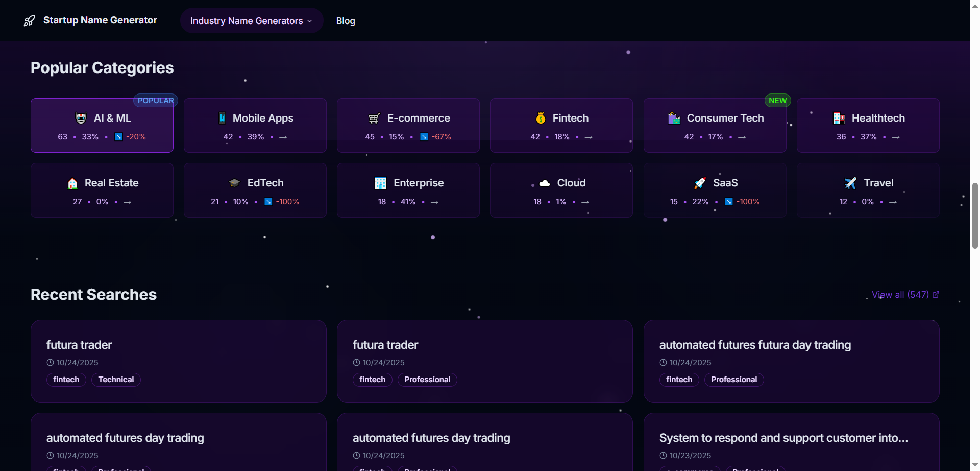Select the SaaS rocket icon
This screenshot has height=471, width=980.
click(x=699, y=182)
